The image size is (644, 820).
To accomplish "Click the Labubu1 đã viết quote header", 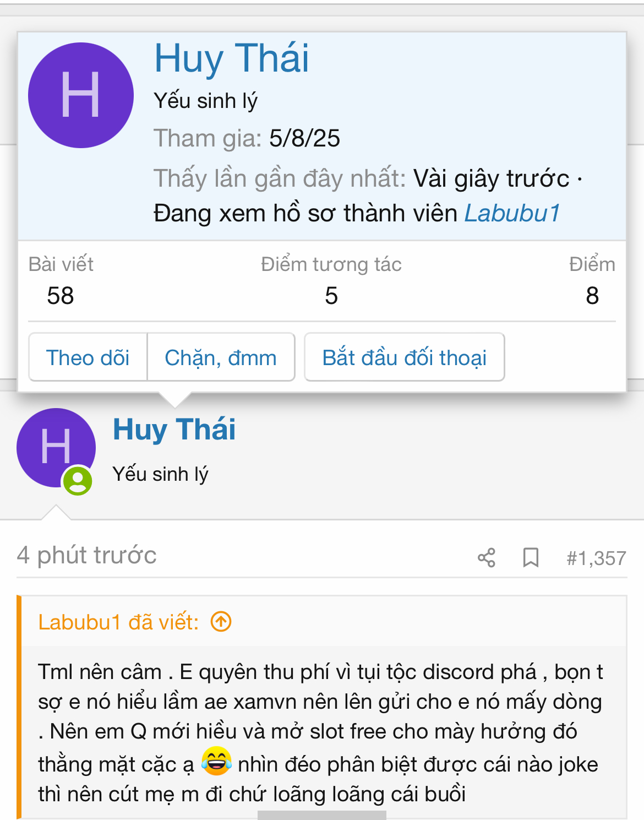I will point(118,622).
